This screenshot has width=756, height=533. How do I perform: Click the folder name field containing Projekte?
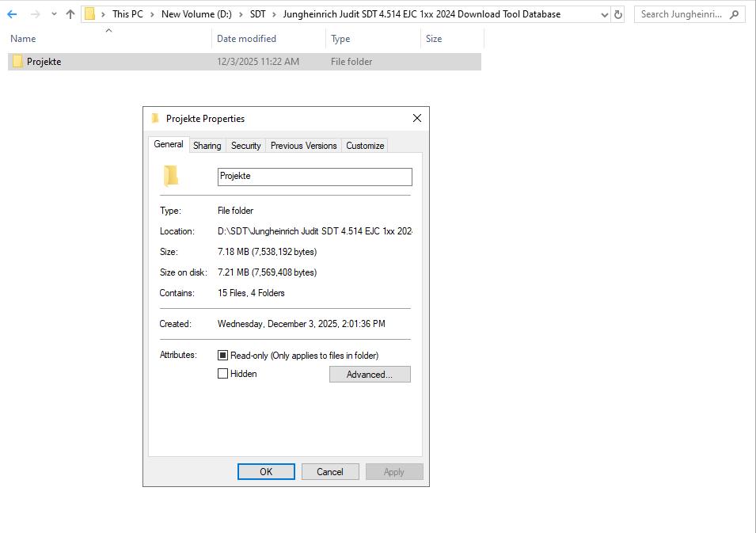315,177
